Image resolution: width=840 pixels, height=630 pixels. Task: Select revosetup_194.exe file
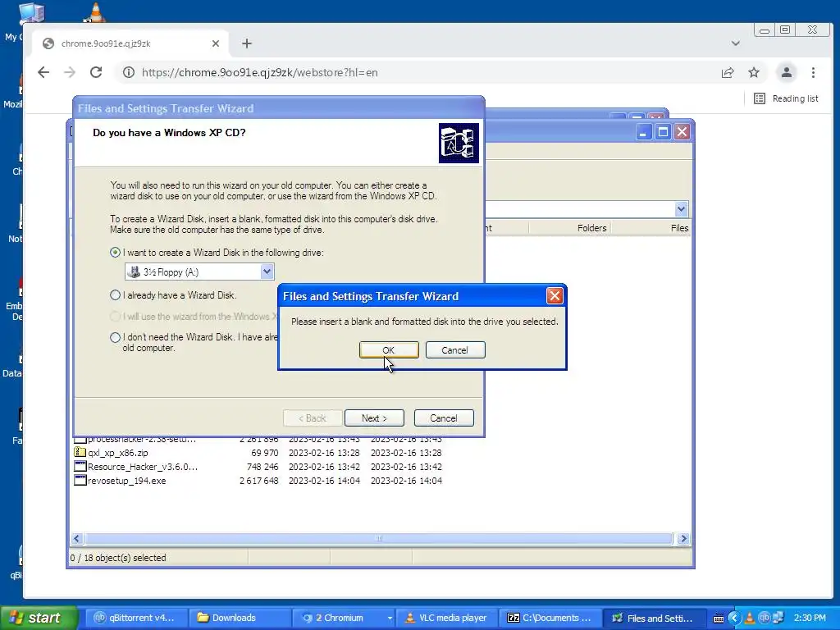127,481
